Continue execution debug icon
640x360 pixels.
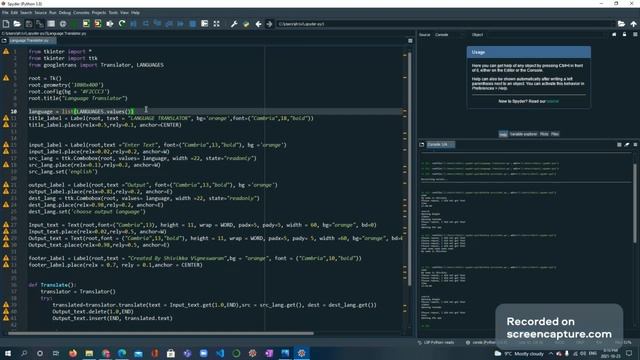pos(180,24)
